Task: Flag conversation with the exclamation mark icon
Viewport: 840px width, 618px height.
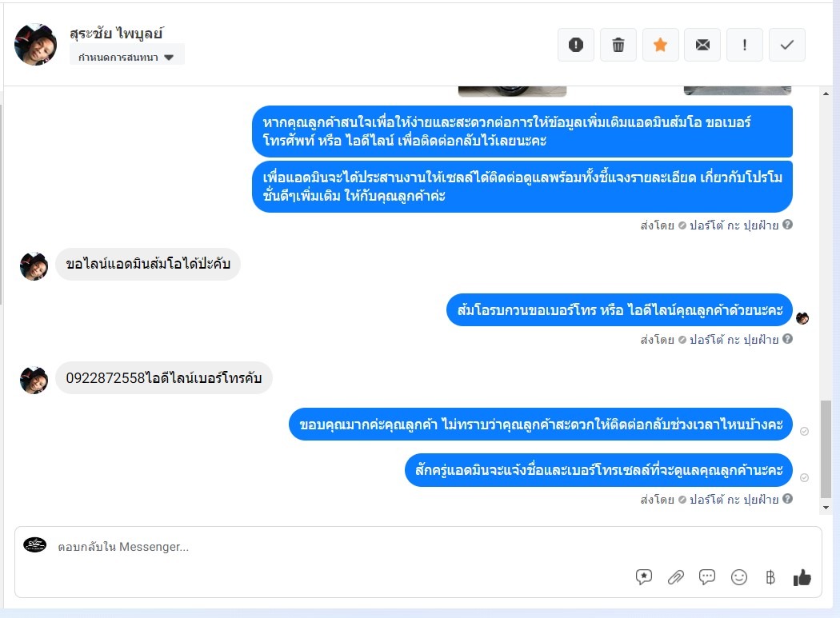Action: coord(745,45)
